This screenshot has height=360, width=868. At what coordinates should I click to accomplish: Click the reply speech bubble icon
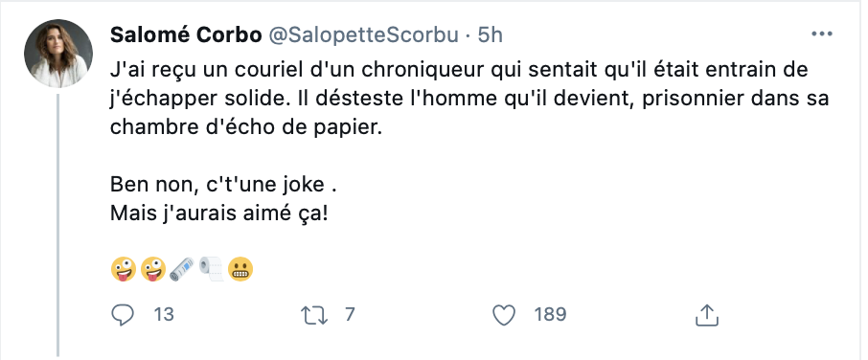click(123, 315)
